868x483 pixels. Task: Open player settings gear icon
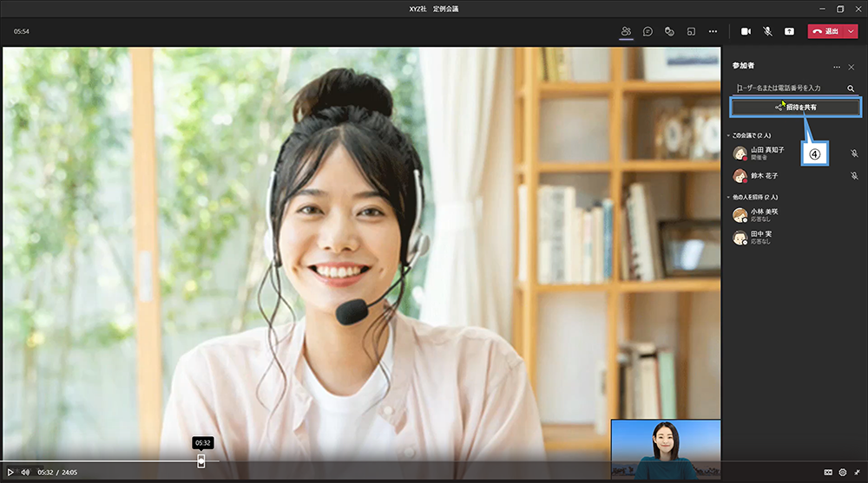(x=843, y=473)
